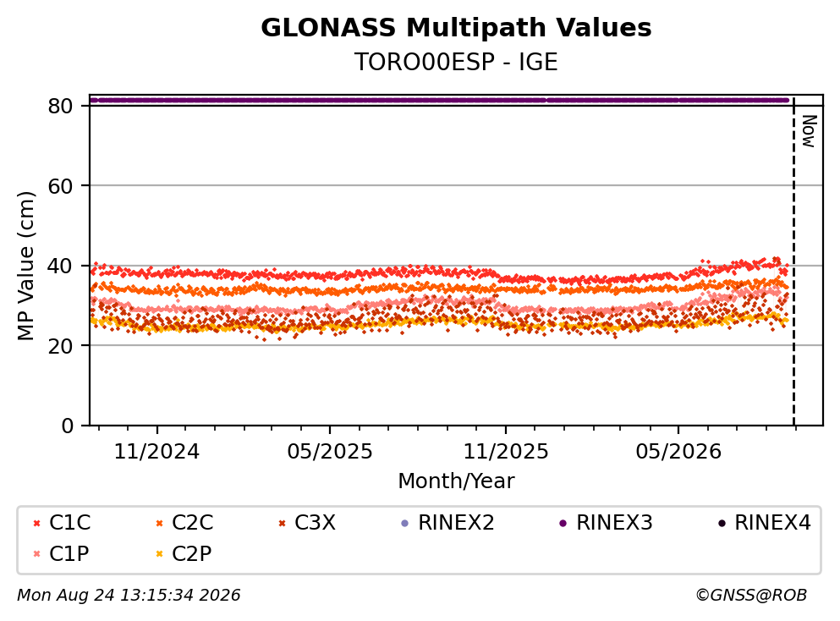Click the C2C legend marker
The height and width of the screenshot is (621, 840).
click(159, 523)
